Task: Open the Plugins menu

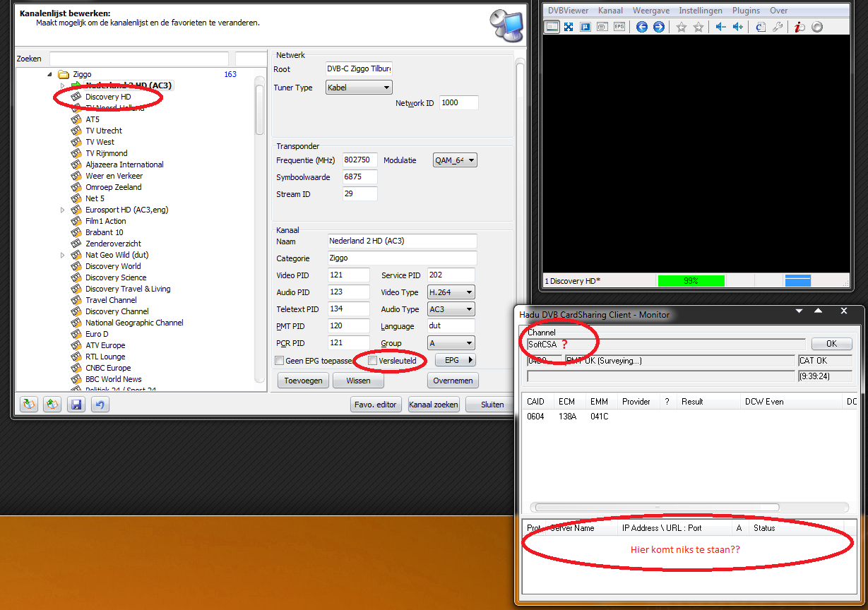Action: pos(746,11)
